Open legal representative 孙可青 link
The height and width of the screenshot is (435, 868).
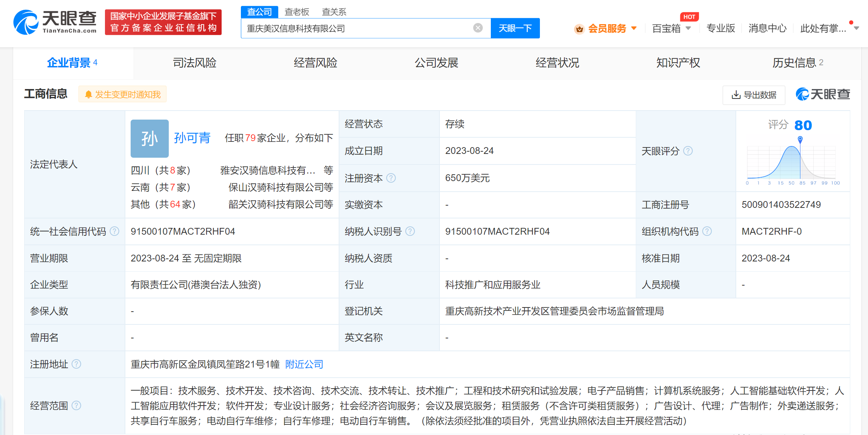[x=192, y=138]
